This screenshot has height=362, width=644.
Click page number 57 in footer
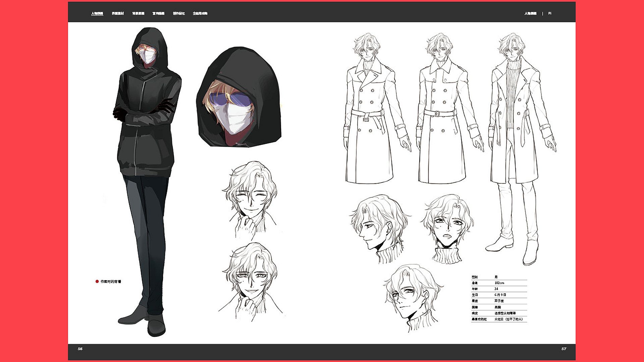pyautogui.click(x=563, y=349)
